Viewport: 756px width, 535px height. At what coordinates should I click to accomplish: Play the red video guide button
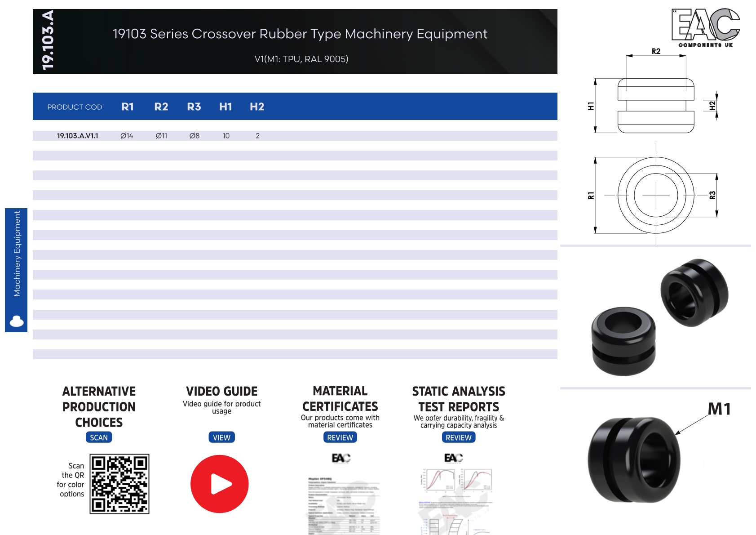220,484
